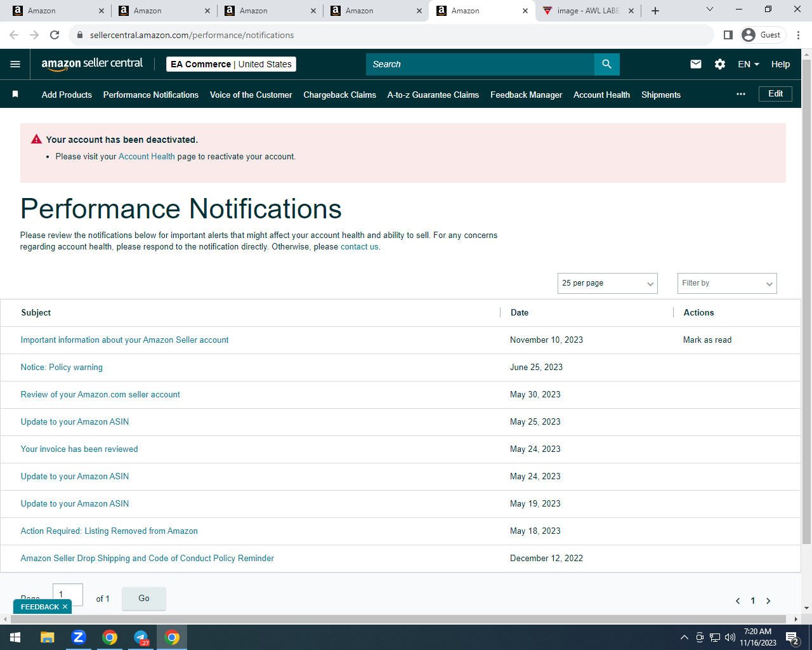
Task: Open Voice of the Customer
Action: pos(251,95)
